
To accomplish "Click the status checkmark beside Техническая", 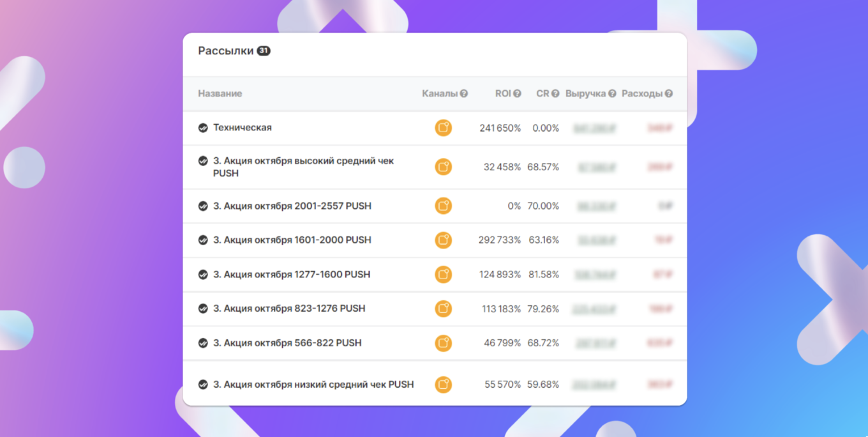I will 203,128.
